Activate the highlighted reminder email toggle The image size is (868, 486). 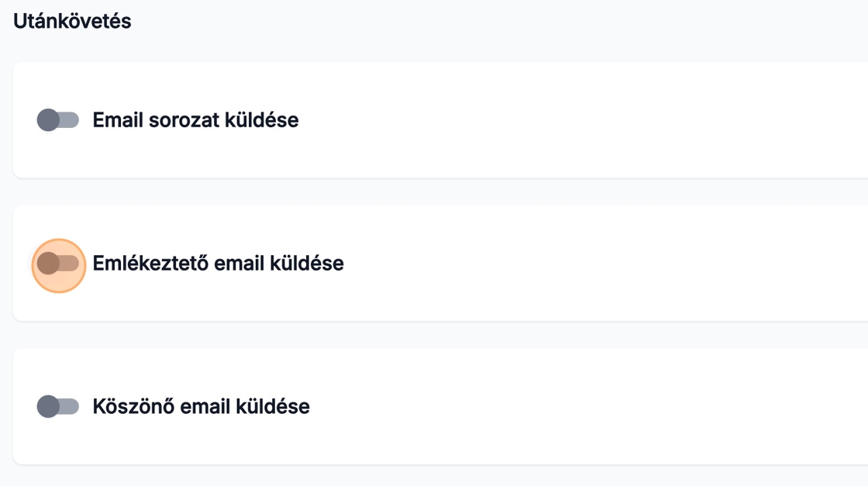pos(58,264)
